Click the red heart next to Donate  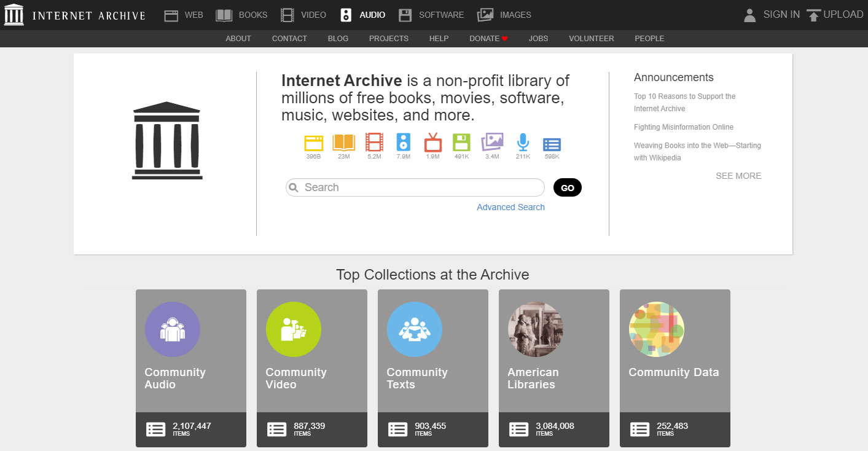pos(505,39)
